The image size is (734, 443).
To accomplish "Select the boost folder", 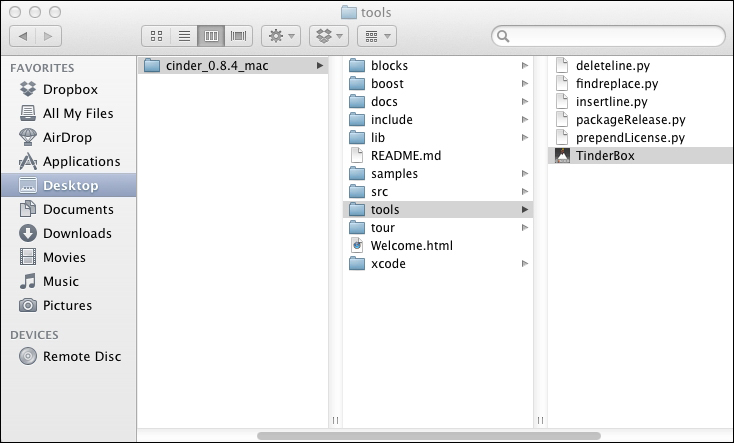I will point(438,83).
